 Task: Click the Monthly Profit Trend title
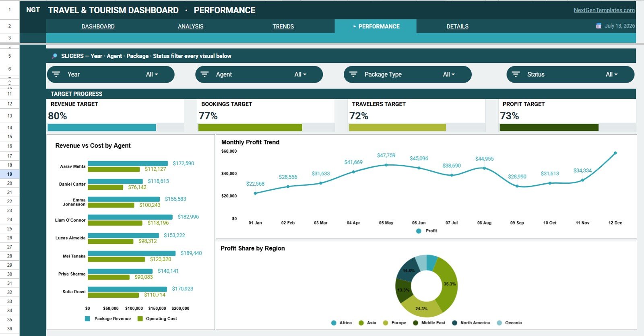(250, 142)
